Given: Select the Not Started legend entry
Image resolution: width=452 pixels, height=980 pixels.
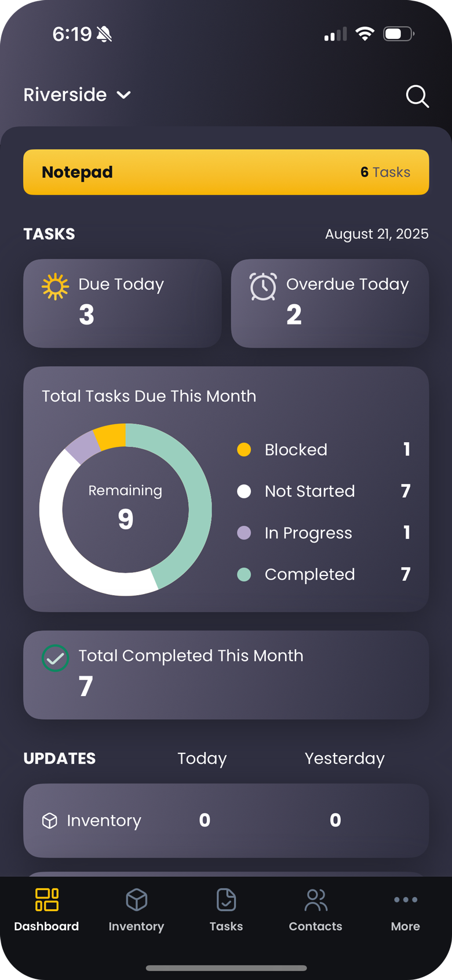Looking at the screenshot, I should [x=309, y=491].
